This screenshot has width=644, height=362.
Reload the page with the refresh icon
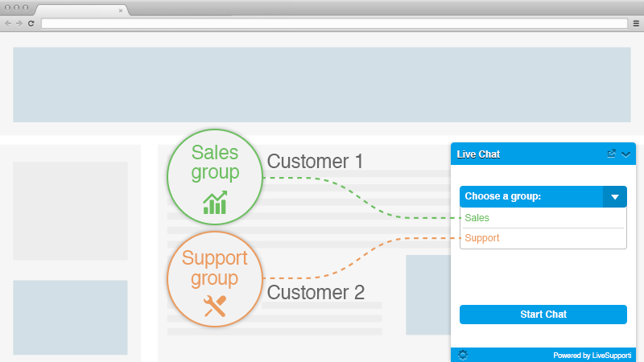pos(31,23)
